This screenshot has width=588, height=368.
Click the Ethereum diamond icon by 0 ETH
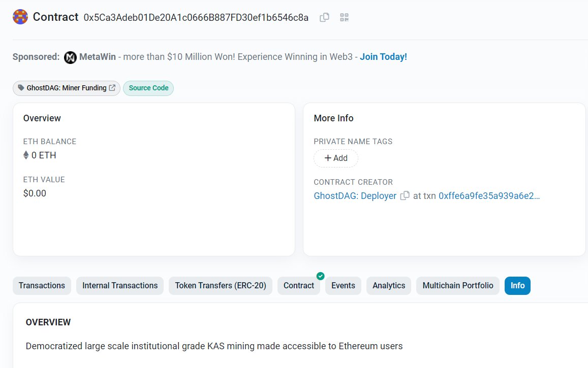click(26, 155)
